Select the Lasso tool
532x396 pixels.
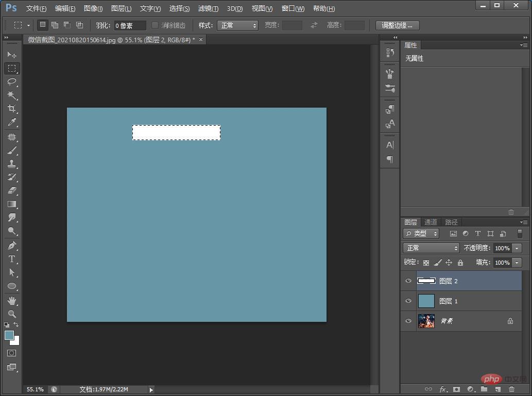pyautogui.click(x=12, y=82)
